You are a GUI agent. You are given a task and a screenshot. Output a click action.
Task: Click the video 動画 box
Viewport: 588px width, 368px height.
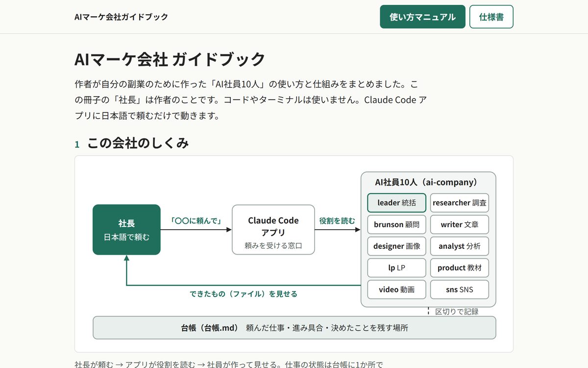396,289
